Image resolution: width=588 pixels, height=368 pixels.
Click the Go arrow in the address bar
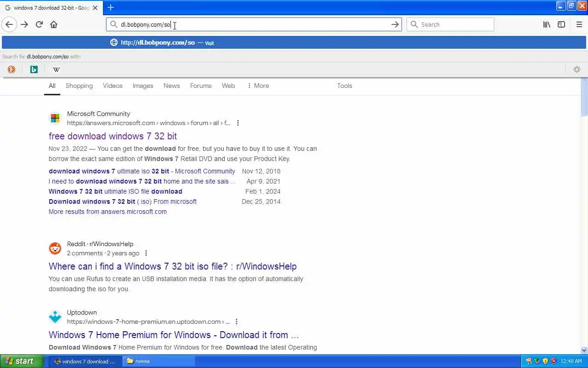[x=395, y=24]
